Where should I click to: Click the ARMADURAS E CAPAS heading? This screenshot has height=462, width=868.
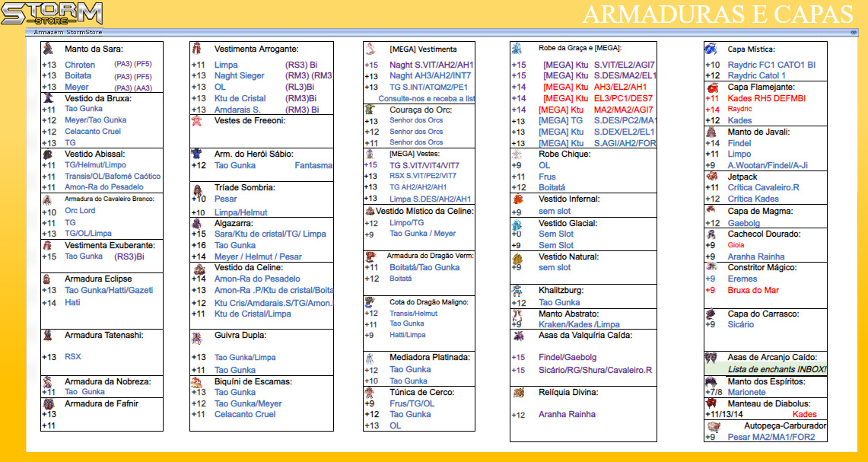point(718,14)
